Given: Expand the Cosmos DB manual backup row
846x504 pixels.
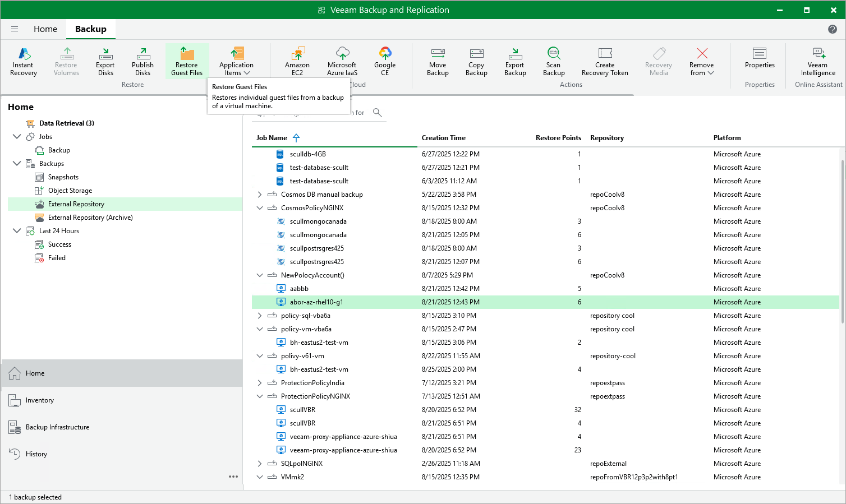Looking at the screenshot, I should click(x=260, y=195).
